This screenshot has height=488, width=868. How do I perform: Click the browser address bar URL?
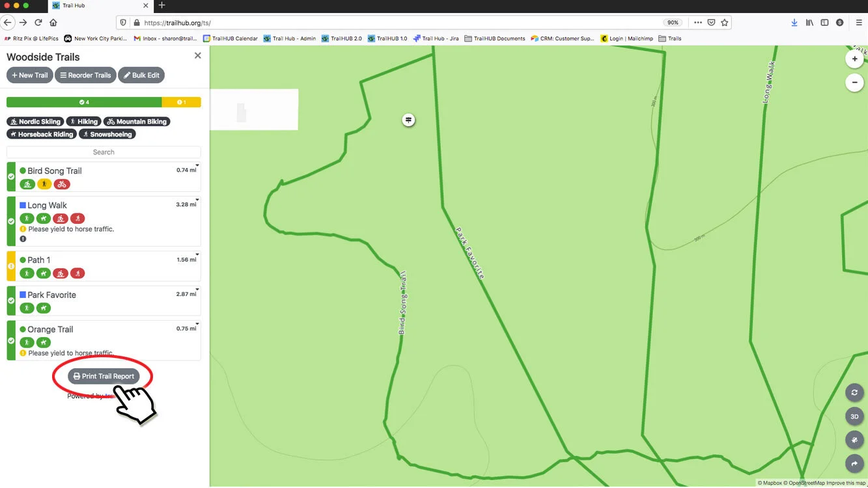[177, 23]
